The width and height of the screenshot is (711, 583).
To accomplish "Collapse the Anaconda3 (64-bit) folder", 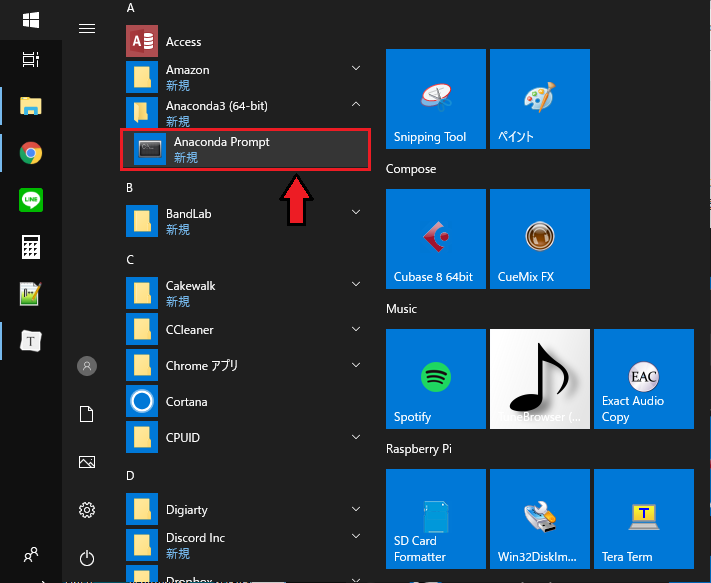I will (356, 104).
